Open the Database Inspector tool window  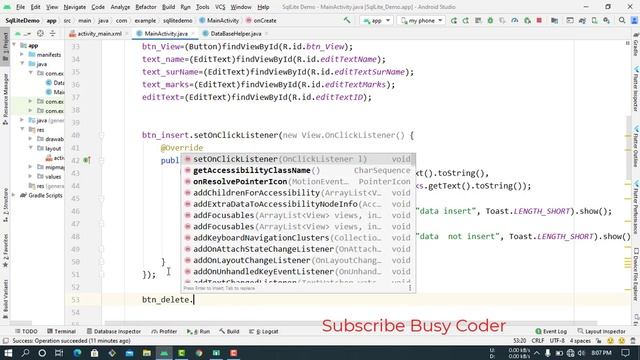point(114,331)
